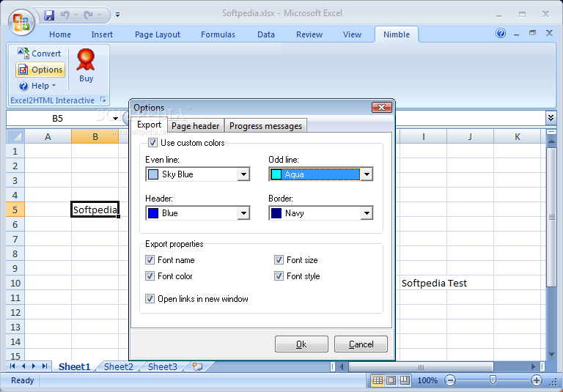Switch to the Export tab in Options

[149, 125]
